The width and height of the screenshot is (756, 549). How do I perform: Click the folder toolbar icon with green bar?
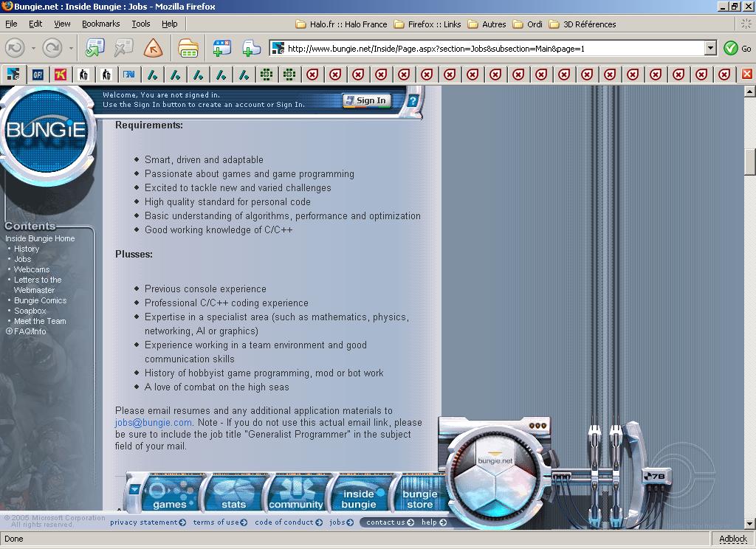tap(188, 48)
